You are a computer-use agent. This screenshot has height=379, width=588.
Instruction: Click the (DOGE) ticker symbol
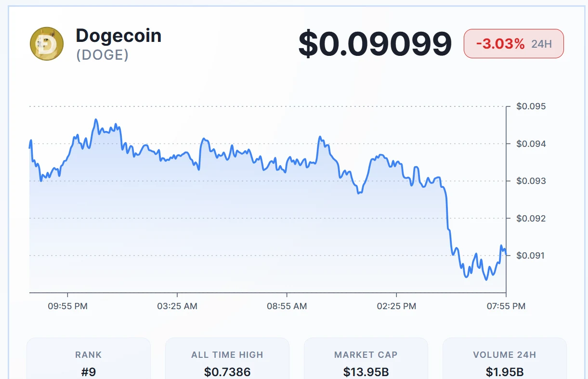102,55
